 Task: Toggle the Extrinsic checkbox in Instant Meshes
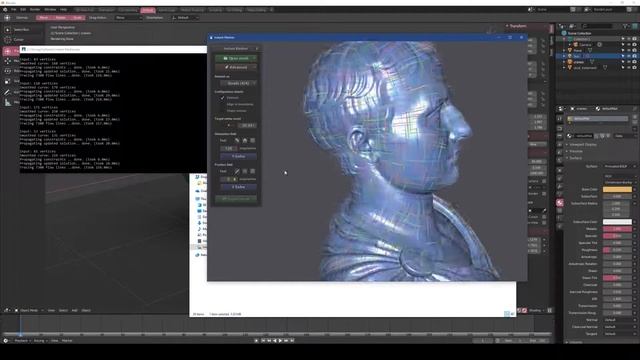[x=222, y=98]
